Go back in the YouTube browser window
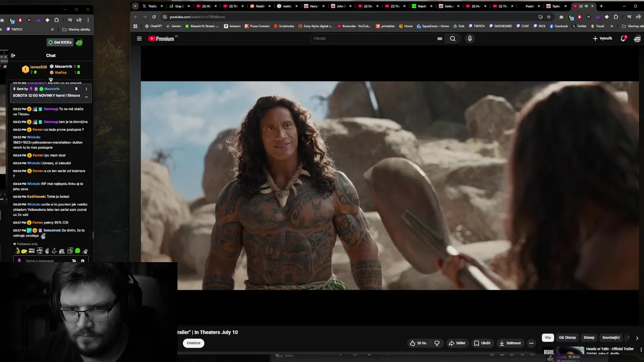 click(135, 17)
